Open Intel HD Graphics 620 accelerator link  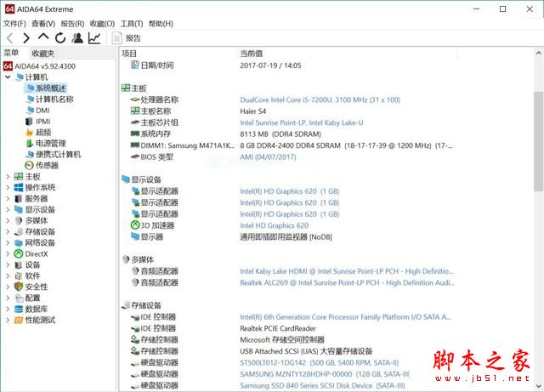coord(274,225)
